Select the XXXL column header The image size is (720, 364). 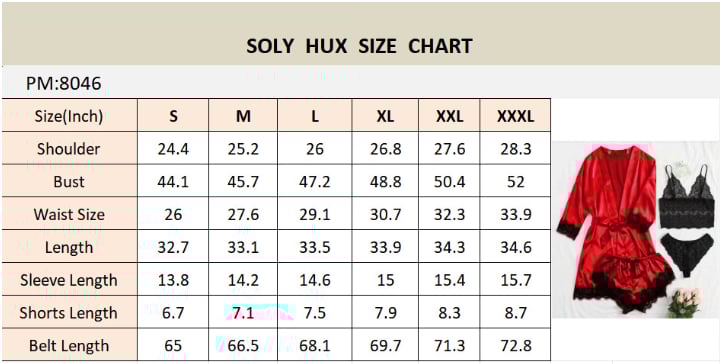515,116
